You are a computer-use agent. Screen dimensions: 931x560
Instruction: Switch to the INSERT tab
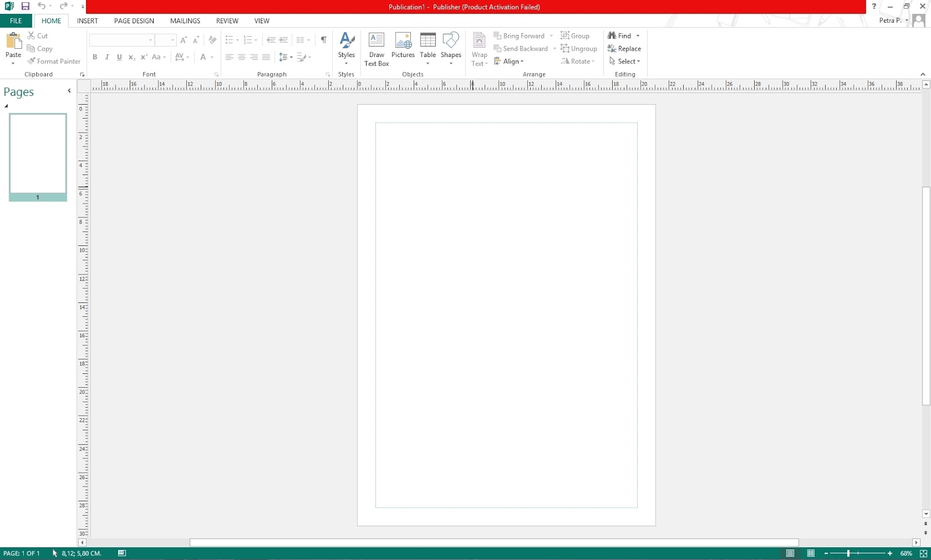coord(87,20)
